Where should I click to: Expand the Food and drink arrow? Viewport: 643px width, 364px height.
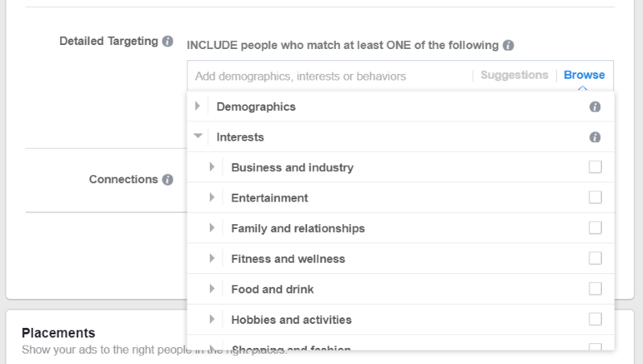click(211, 288)
